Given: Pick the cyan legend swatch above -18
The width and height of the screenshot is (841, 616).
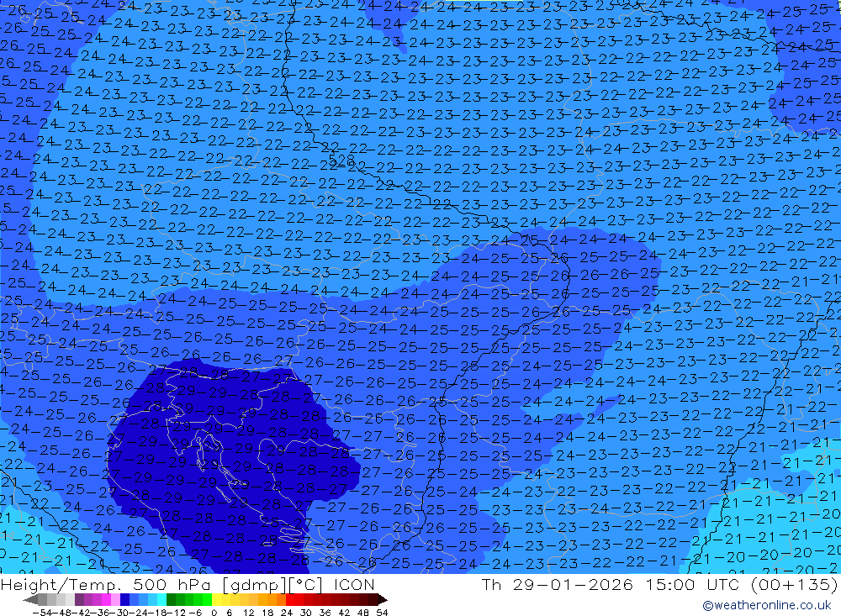Looking at the screenshot, I should 161,599.
